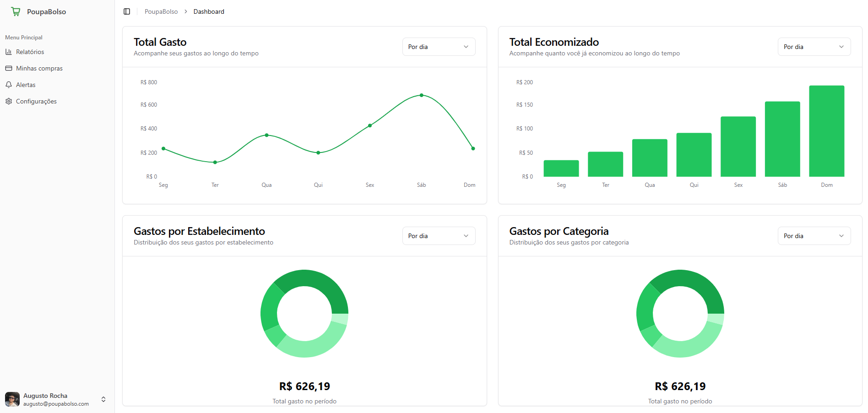The height and width of the screenshot is (413, 868).
Task: Click the Minhas compras card icon
Action: pos(9,68)
